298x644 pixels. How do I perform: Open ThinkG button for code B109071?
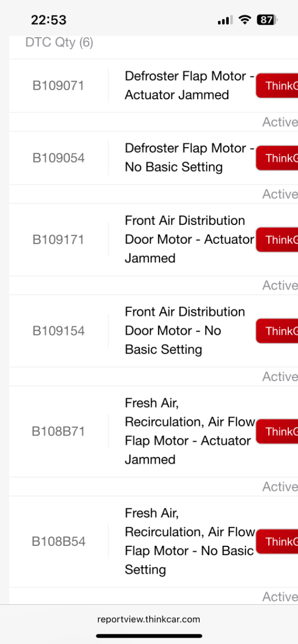(277, 86)
